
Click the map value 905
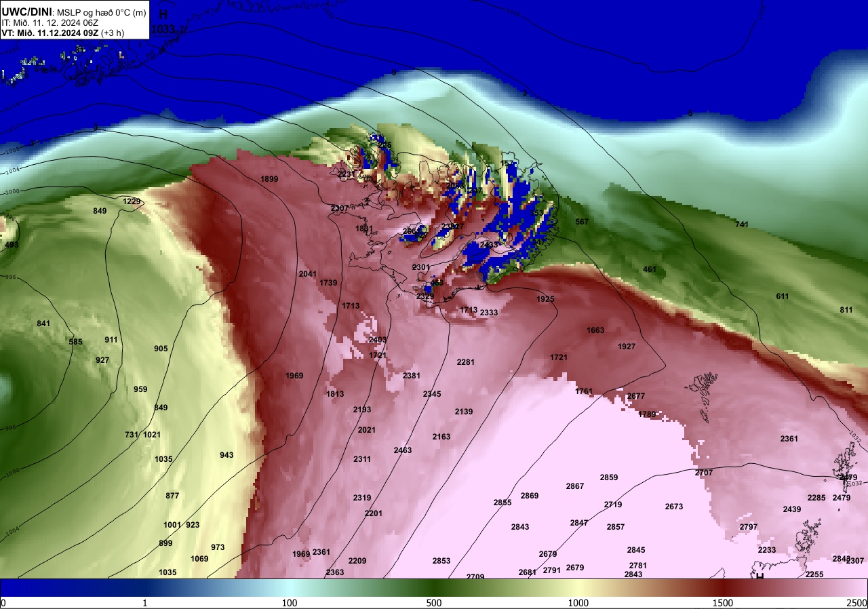(x=161, y=349)
